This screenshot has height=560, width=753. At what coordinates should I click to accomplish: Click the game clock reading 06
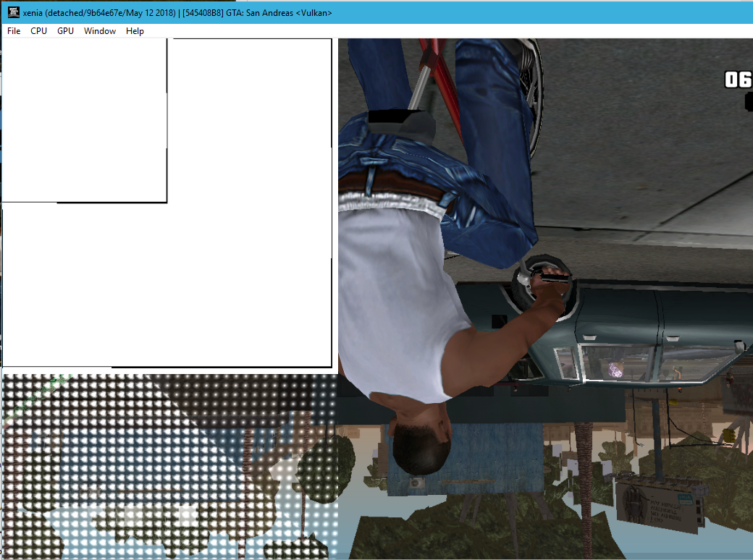[738, 80]
